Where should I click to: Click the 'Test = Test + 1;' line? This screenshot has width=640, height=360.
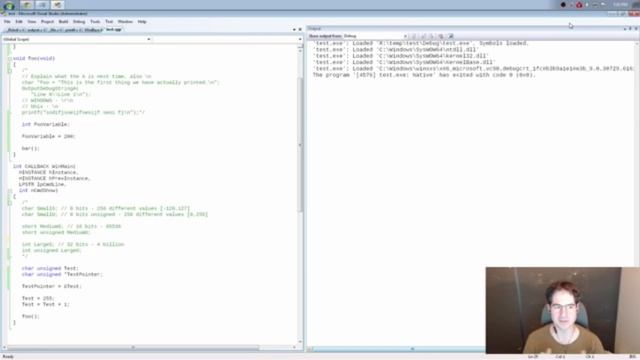(45, 304)
